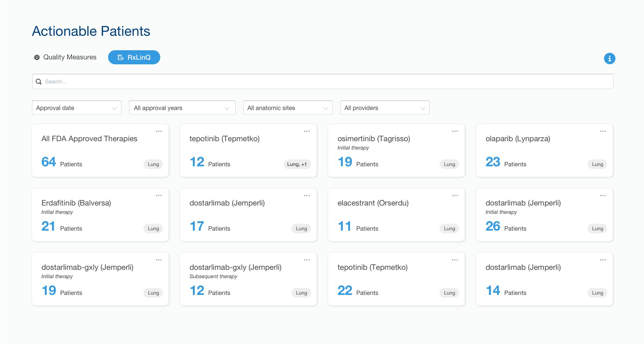Screen dimensions: 644x344
Task: Click the 17 Patients count on dostarlimab card
Action: [210, 226]
